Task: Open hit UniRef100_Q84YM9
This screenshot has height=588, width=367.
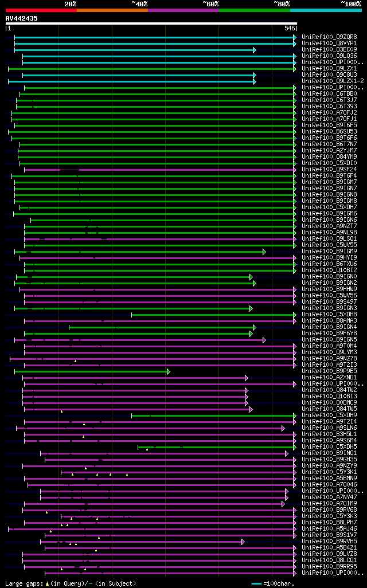Action: tap(330, 157)
